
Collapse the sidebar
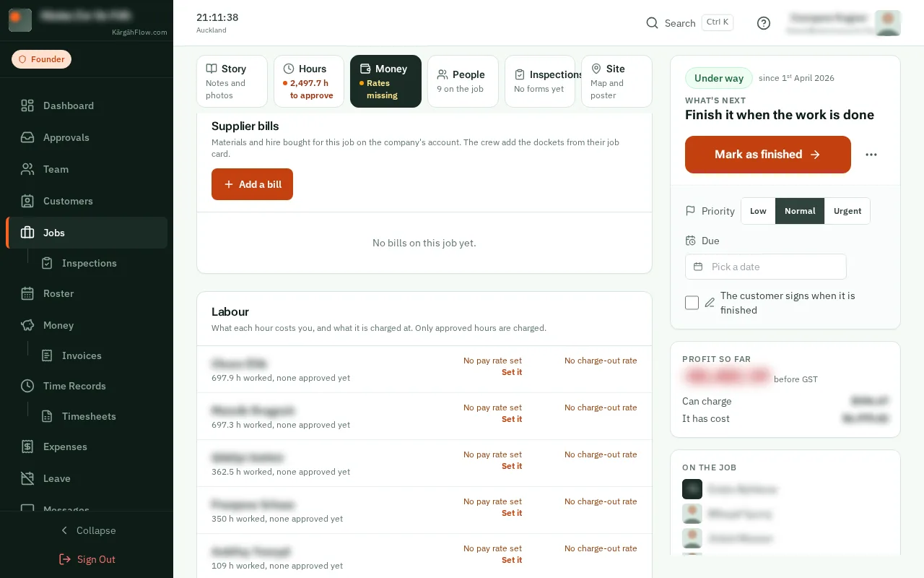click(87, 530)
